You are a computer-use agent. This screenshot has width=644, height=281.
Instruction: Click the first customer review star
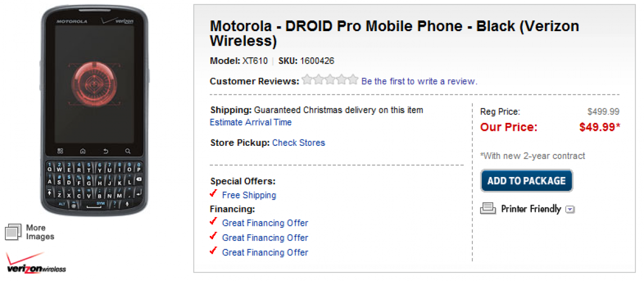[308, 80]
